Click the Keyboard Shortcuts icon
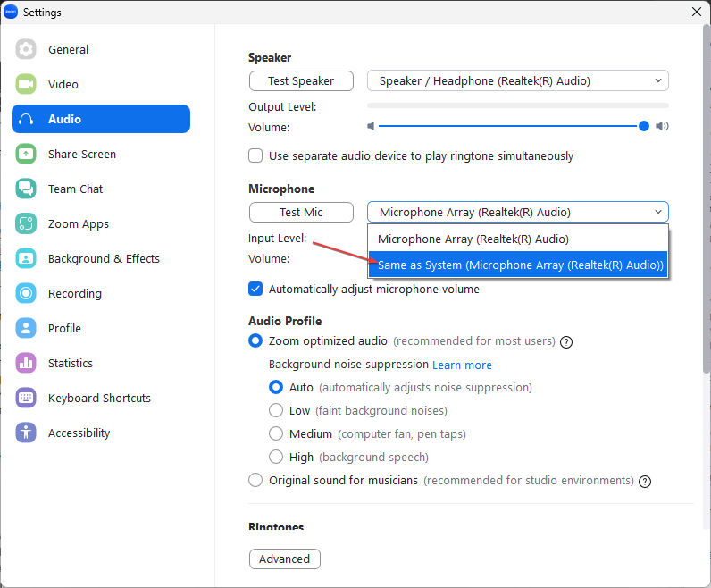 click(26, 399)
